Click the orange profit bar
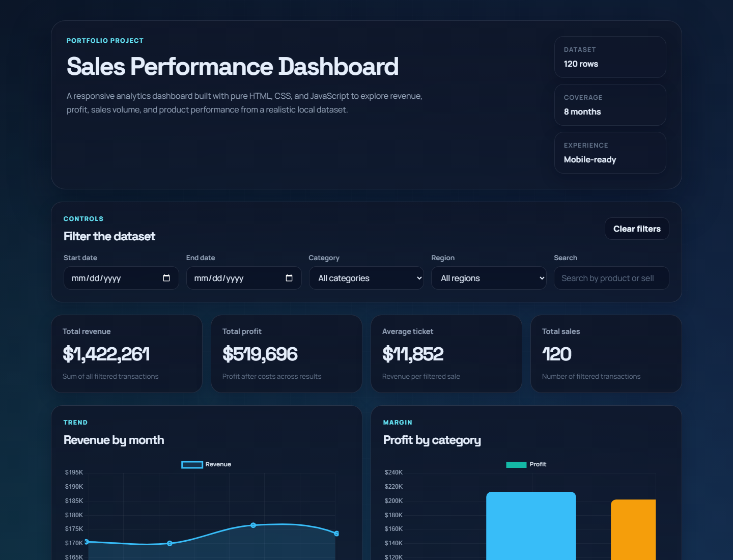The height and width of the screenshot is (560, 733). click(633, 529)
